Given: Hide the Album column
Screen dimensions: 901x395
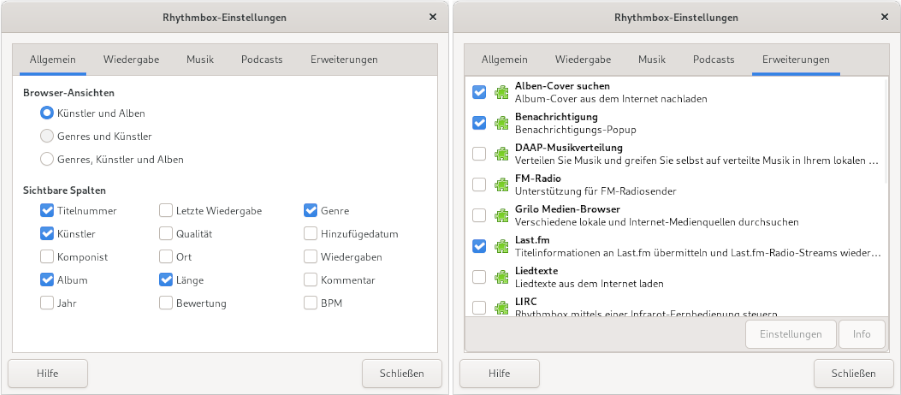Looking at the screenshot, I should pyautogui.click(x=47, y=280).
